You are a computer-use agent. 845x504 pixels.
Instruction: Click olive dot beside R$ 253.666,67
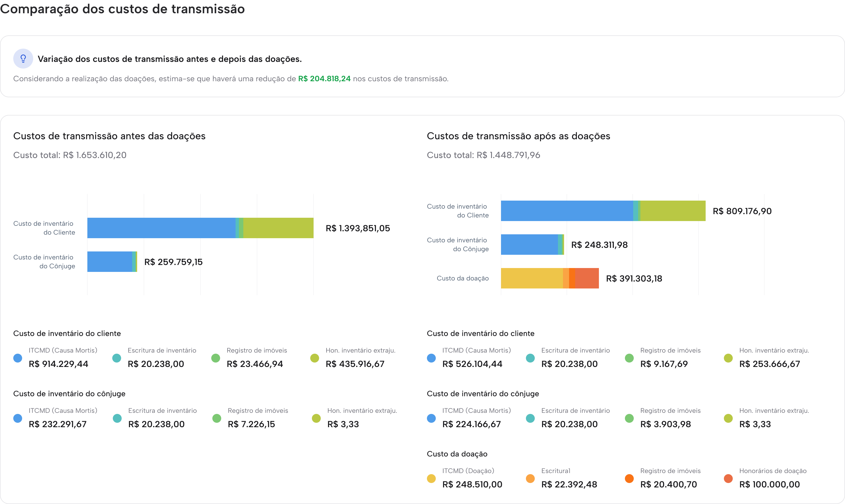[x=728, y=358]
